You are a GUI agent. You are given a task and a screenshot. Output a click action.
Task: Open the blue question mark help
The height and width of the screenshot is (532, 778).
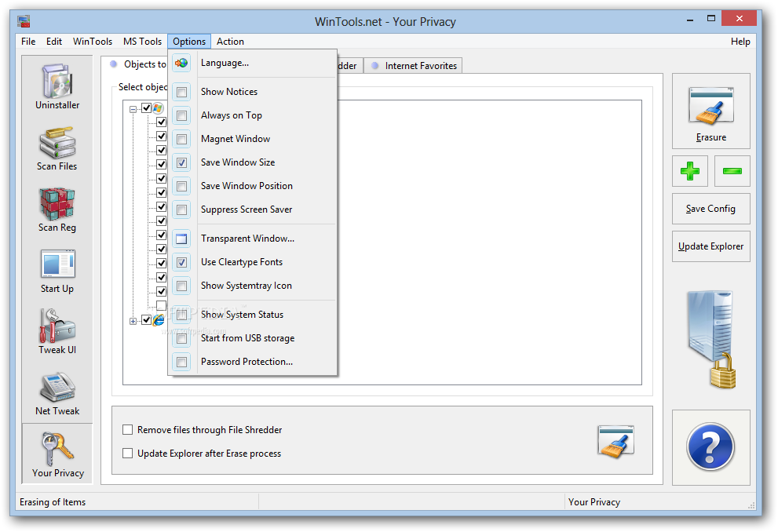[x=710, y=446]
